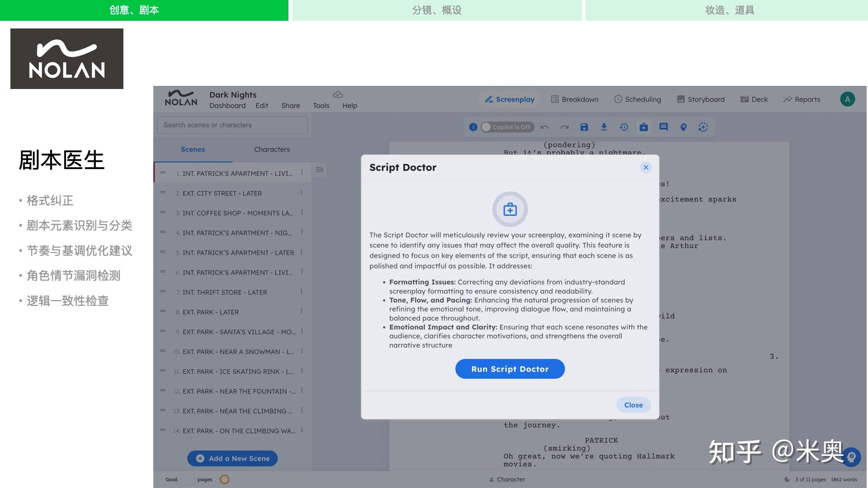Open options menu for Ice Skating Rink scene
868x488 pixels.
pyautogui.click(x=302, y=371)
